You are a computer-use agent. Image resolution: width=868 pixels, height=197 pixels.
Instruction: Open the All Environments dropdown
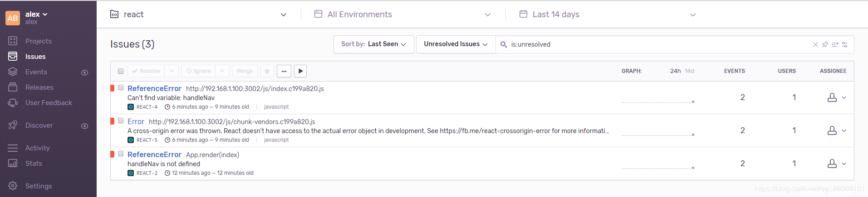(402, 14)
